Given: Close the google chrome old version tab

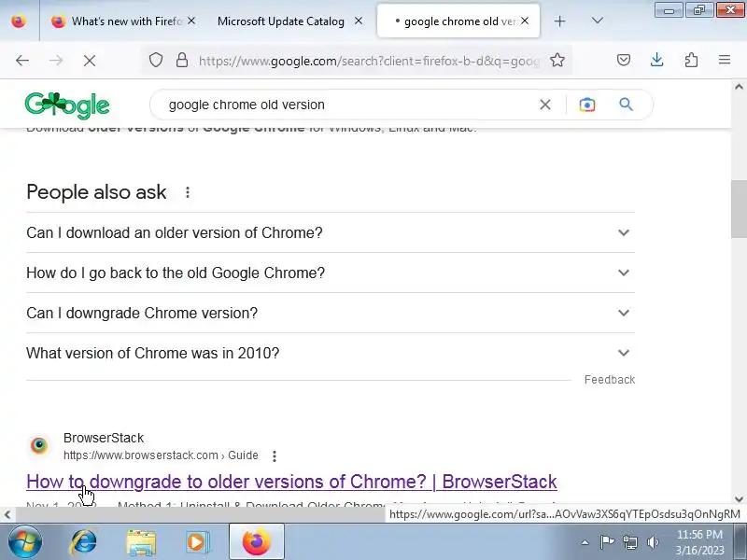Looking at the screenshot, I should (525, 21).
